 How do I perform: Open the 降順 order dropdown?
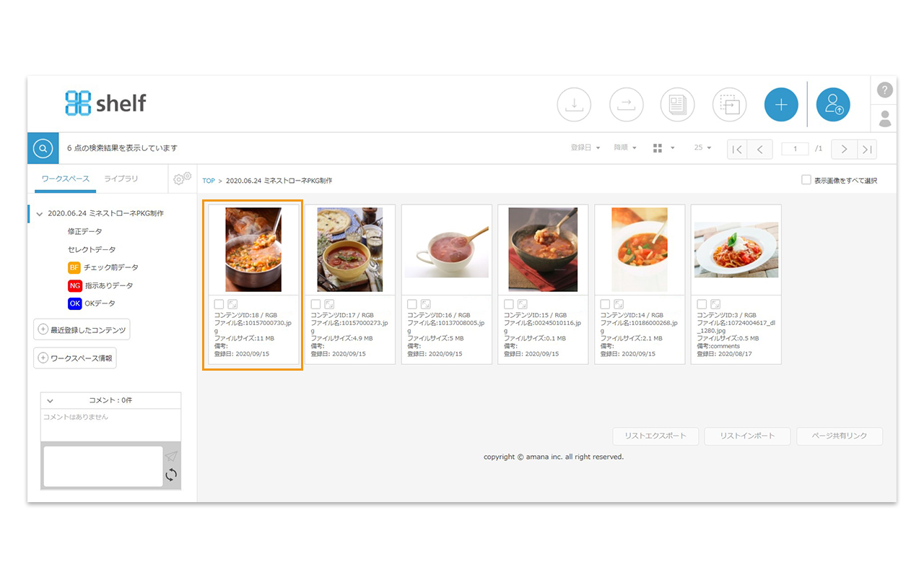click(x=625, y=147)
